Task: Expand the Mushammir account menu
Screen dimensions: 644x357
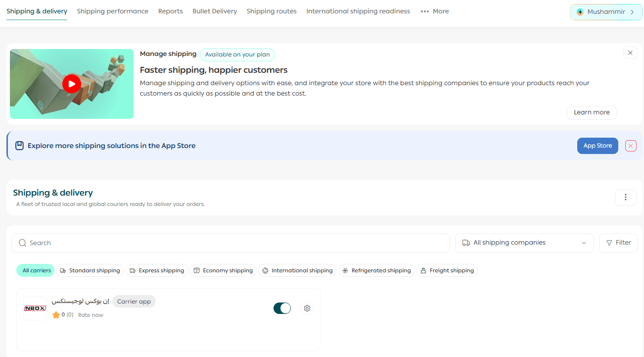Action: (606, 12)
